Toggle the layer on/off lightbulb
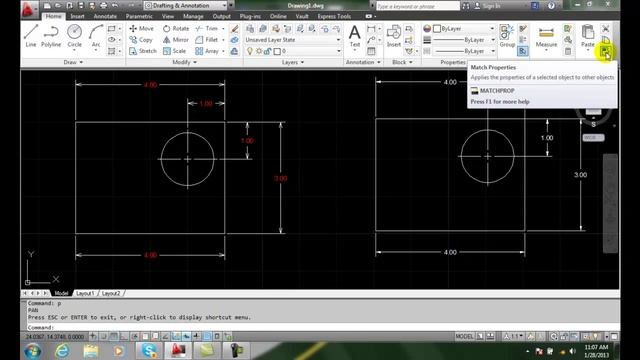This screenshot has height=360, width=640. pos(250,51)
